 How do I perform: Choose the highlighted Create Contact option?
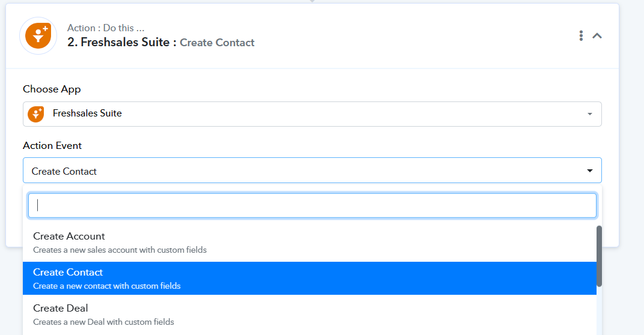tap(309, 279)
